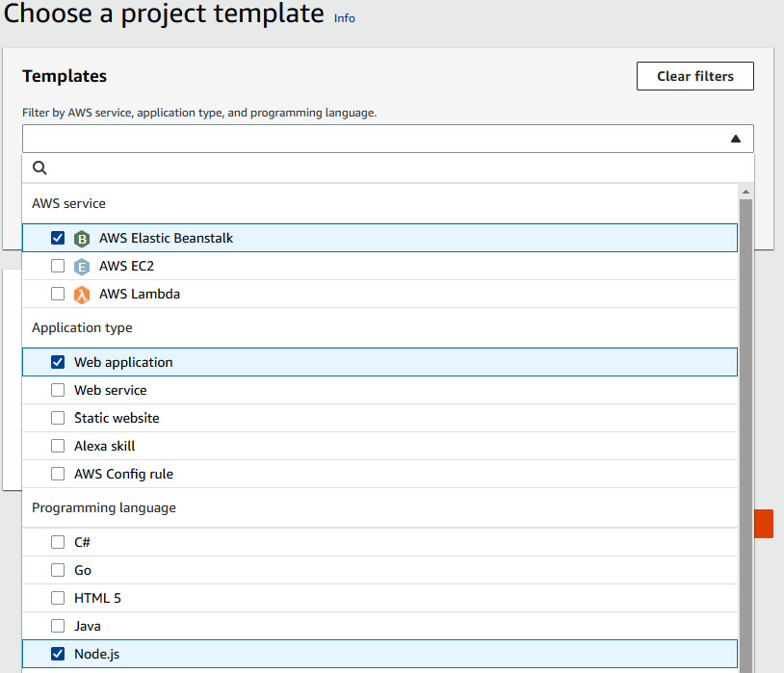Check the Web service checkbox
784x673 pixels.
(x=58, y=390)
